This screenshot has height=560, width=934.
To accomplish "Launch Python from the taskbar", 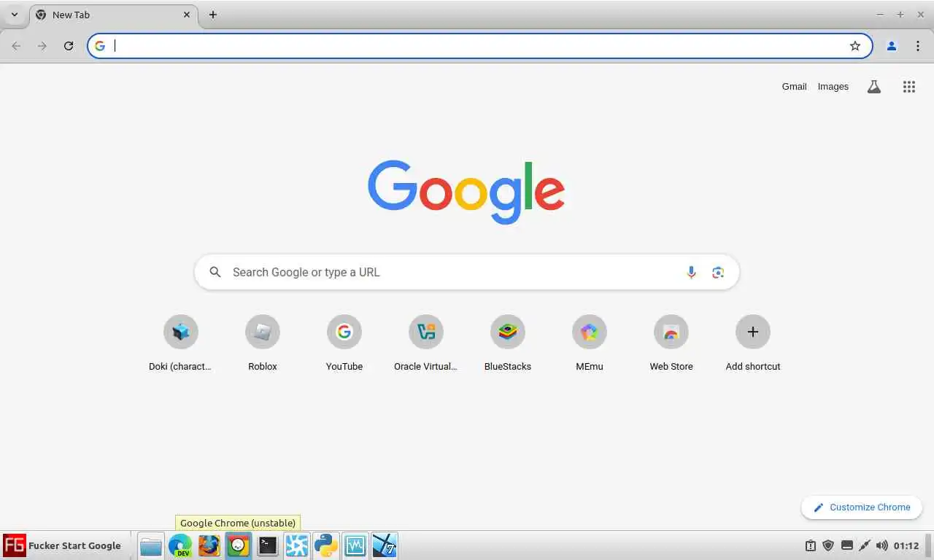I will tap(326, 545).
